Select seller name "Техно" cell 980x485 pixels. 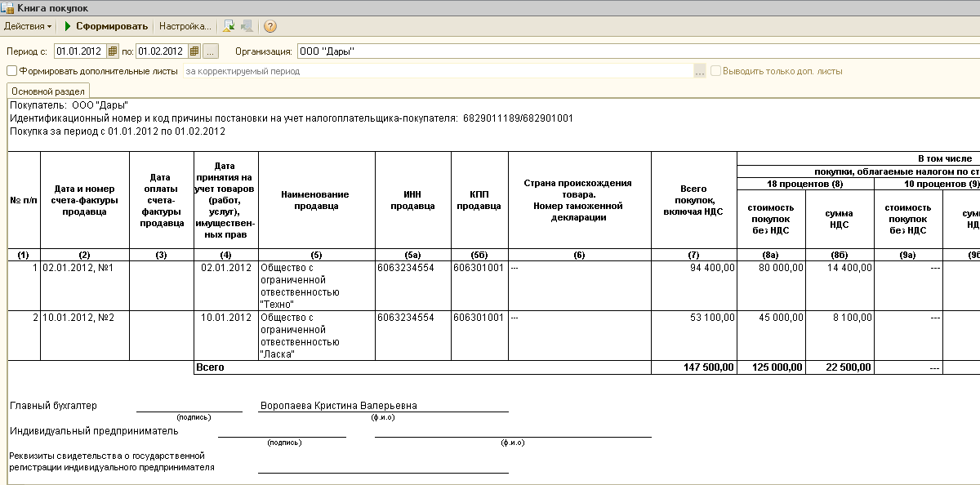(317, 285)
